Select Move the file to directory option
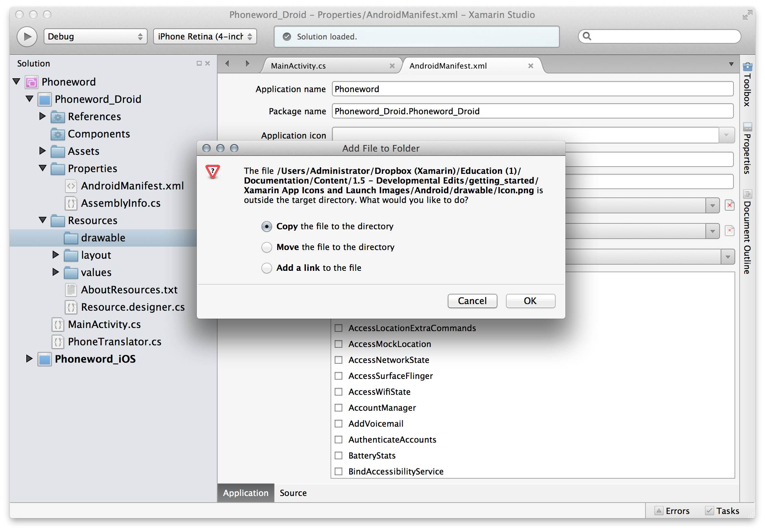Viewport: 765px width, 532px height. click(x=267, y=247)
